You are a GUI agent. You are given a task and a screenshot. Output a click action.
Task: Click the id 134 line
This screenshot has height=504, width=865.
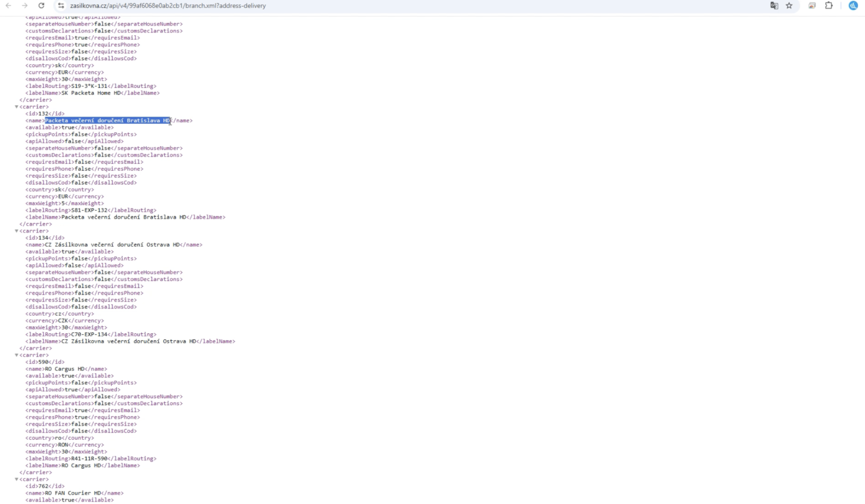(45, 238)
